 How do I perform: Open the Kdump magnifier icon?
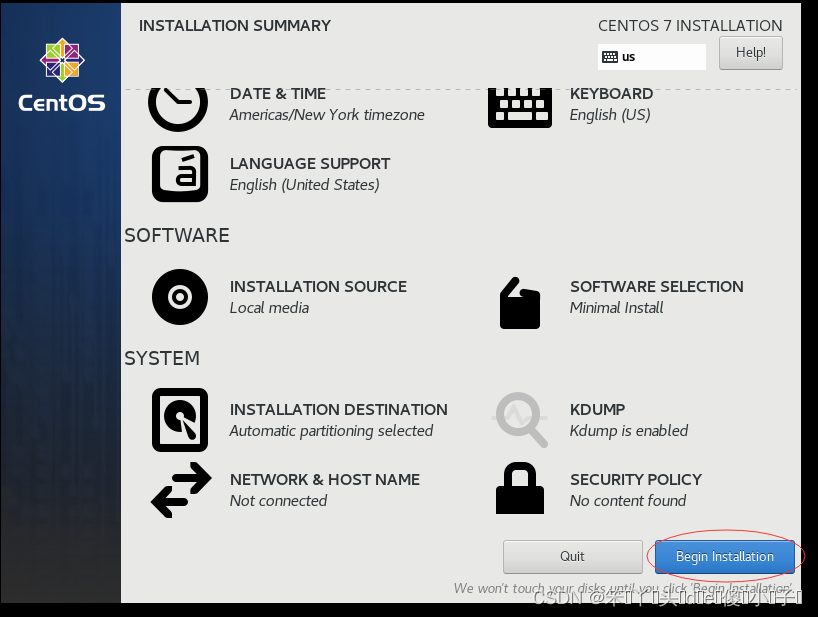521,420
